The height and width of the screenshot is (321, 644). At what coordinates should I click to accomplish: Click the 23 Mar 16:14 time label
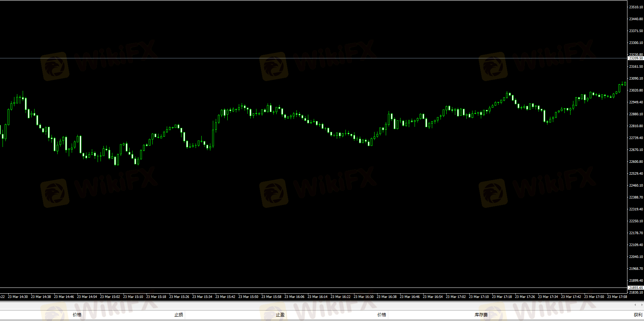(x=318, y=297)
